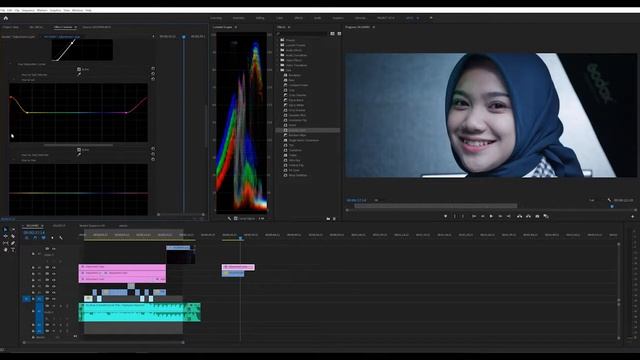The image size is (640, 360).
Task: Open Program monitor settings wrench
Action: click(x=609, y=200)
